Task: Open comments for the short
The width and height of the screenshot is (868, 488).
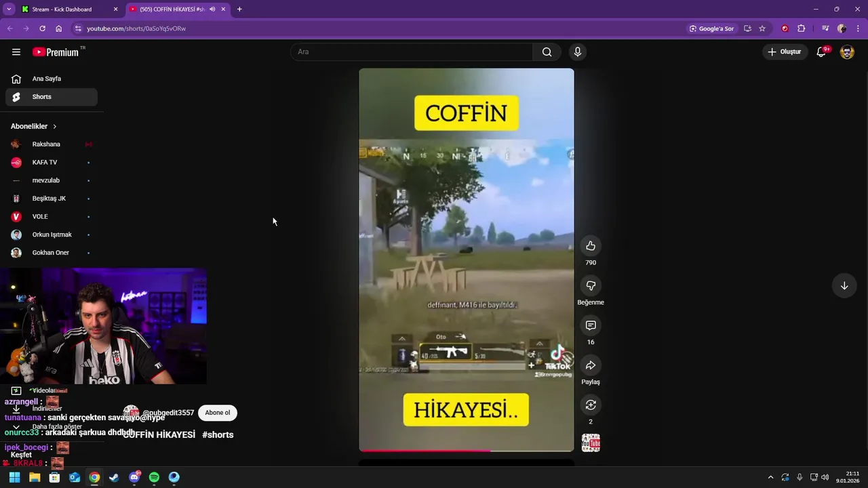Action: (591, 325)
